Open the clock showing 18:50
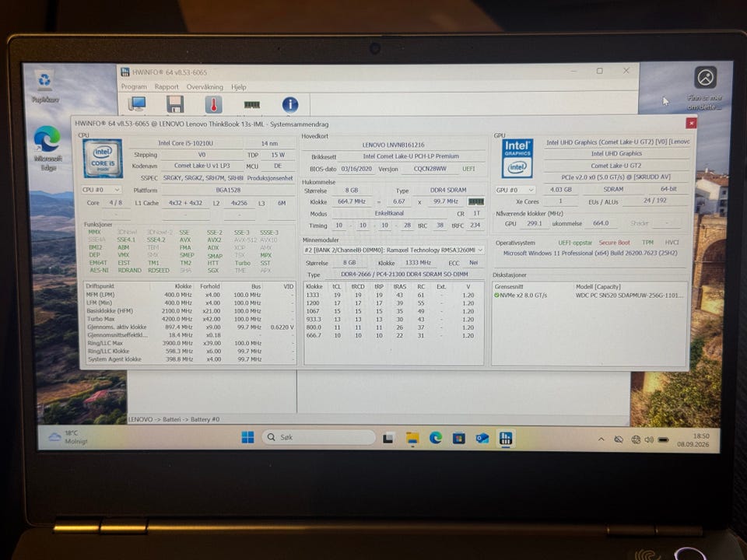Screen dimensions: 747x560 [693, 439]
